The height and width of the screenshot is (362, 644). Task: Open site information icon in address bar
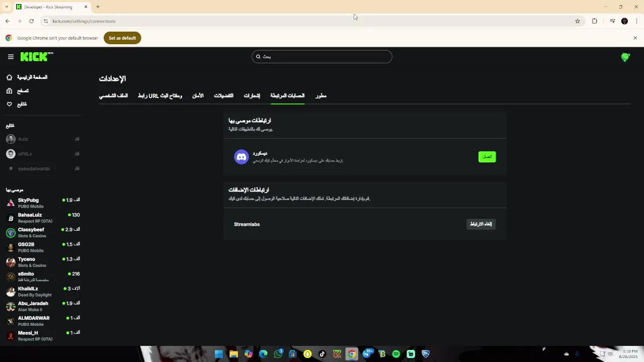[45, 21]
